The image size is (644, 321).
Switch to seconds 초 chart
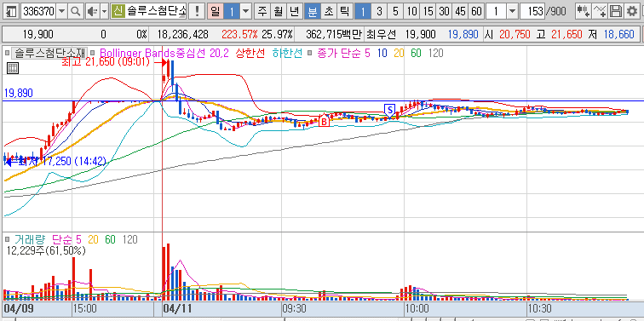[328, 11]
